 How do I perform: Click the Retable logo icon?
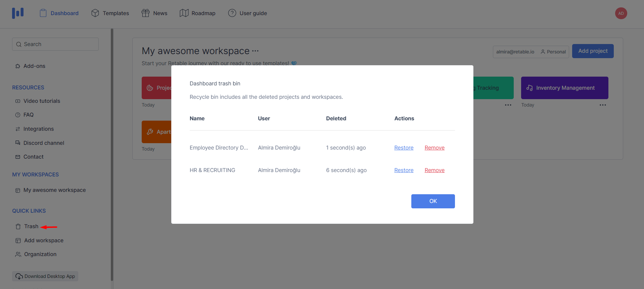[18, 13]
